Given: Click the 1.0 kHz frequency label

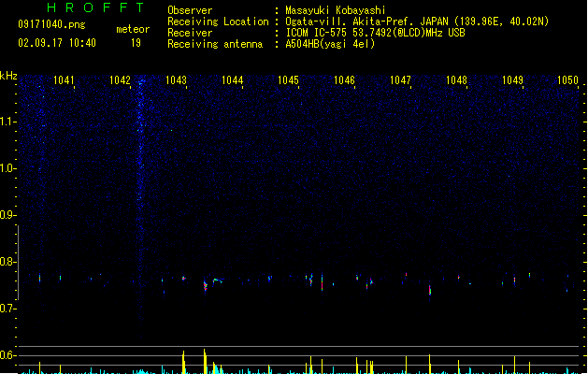Looking at the screenshot, I should click(7, 168).
